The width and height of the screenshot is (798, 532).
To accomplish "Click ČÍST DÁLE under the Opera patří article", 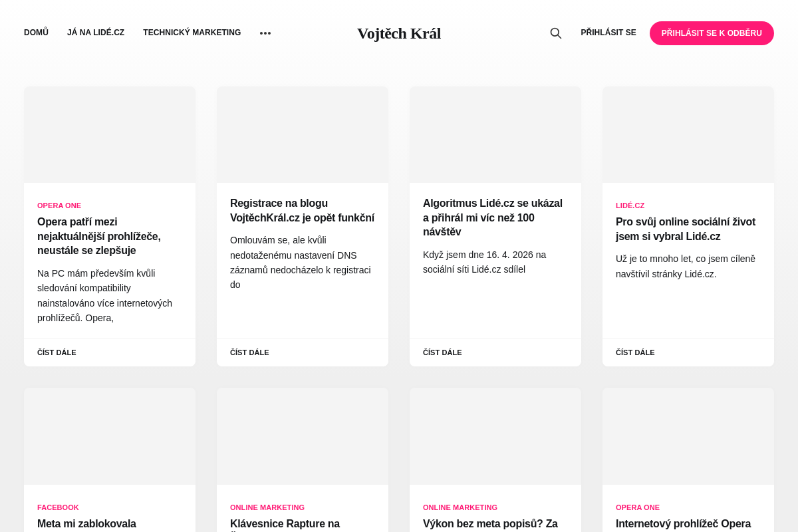I will point(57,352).
